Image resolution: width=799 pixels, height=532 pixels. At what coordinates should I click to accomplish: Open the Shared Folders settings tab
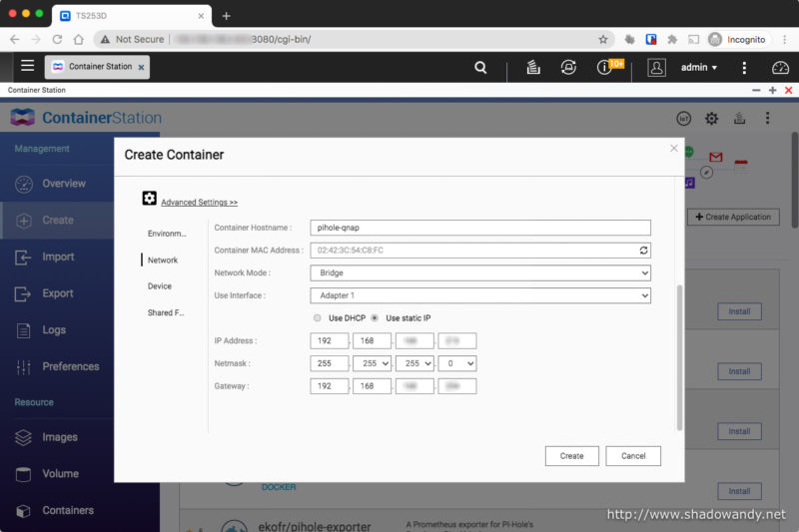pos(166,312)
